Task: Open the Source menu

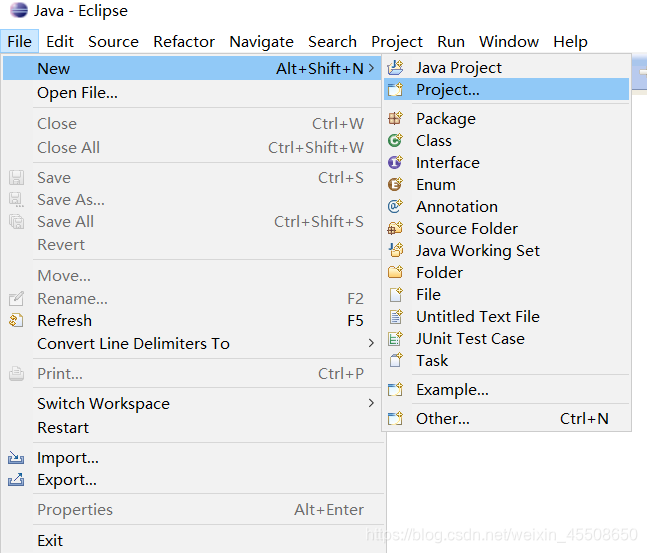Action: coord(113,41)
